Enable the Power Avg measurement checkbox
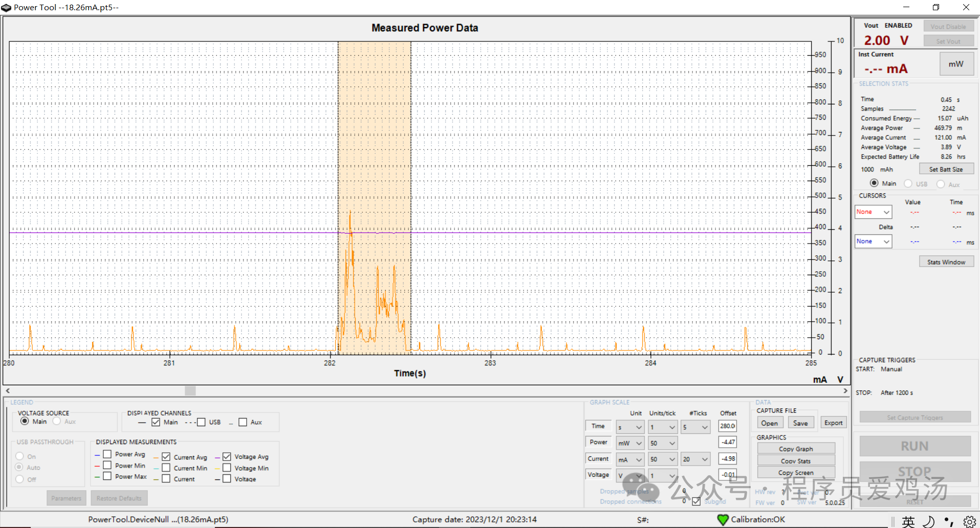This screenshot has height=528, width=980. 107,454
